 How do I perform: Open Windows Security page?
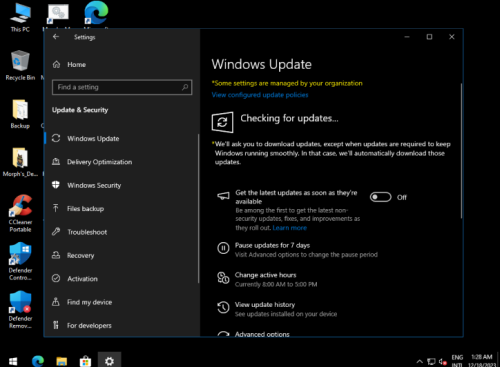click(94, 185)
